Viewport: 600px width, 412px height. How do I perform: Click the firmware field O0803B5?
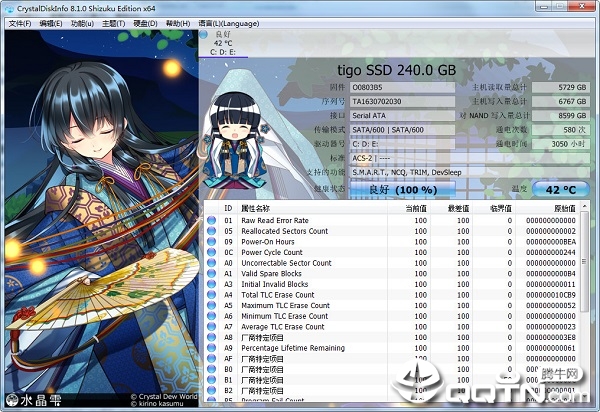click(x=402, y=88)
